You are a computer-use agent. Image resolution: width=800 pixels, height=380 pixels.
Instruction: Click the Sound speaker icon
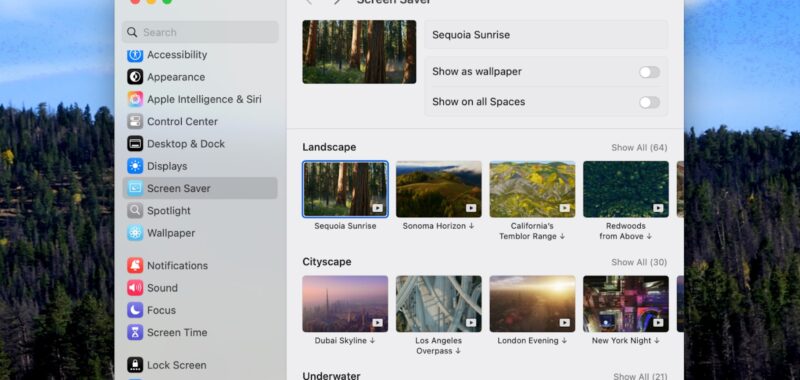[135, 288]
